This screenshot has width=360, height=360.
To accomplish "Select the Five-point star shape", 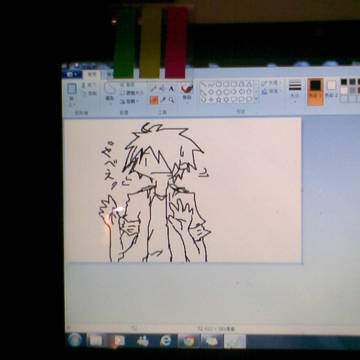I will click(x=219, y=99).
